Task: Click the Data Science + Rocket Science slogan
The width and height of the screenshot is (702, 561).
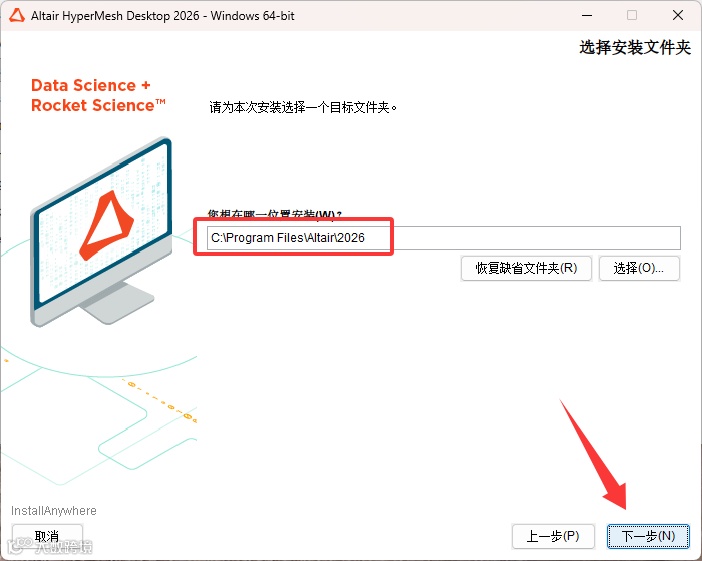Action: click(98, 95)
